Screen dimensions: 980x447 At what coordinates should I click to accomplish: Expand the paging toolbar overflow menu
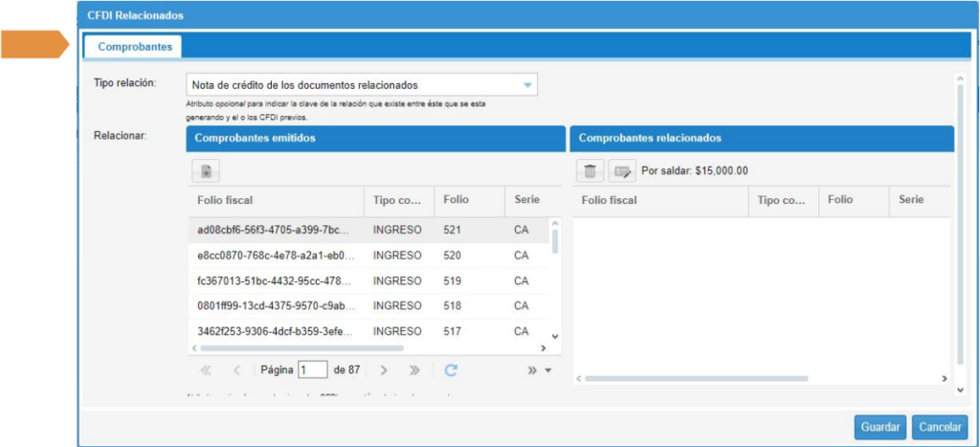pyautogui.click(x=539, y=370)
